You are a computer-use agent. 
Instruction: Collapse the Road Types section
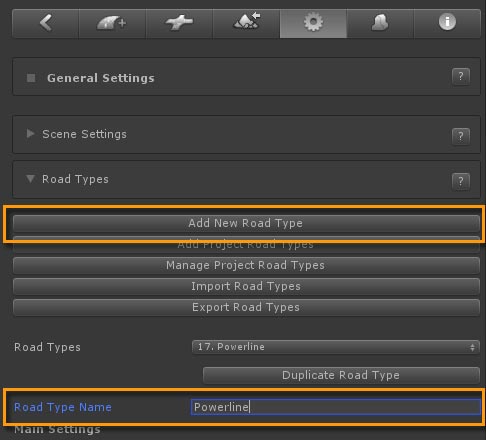click(x=30, y=179)
